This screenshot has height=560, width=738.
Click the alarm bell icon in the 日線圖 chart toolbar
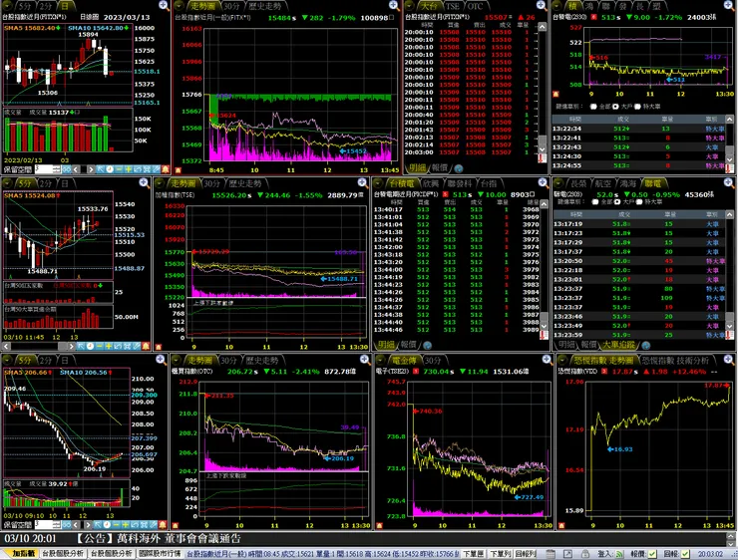point(166,169)
